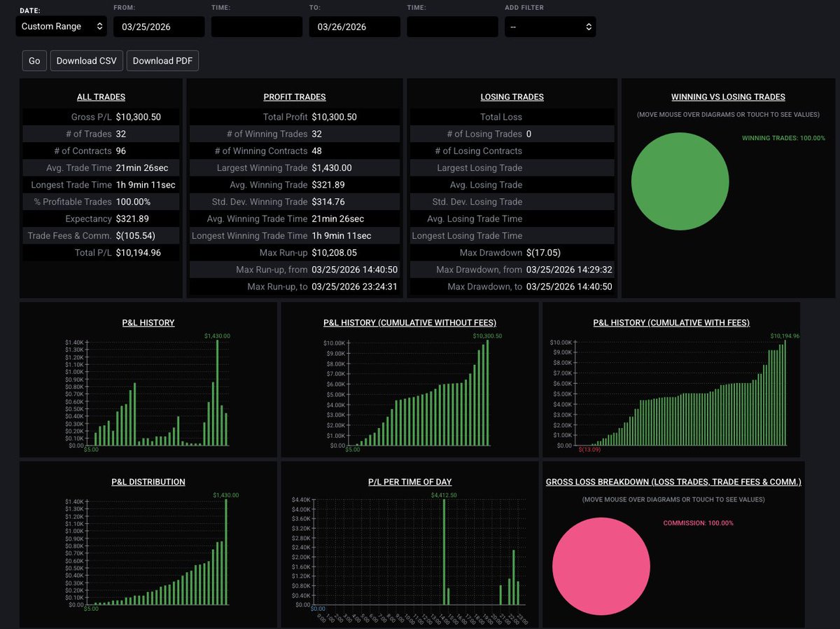840x629 pixels.
Task: Click Std. Dev. Winning Trade value $314.76
Action: coord(329,202)
